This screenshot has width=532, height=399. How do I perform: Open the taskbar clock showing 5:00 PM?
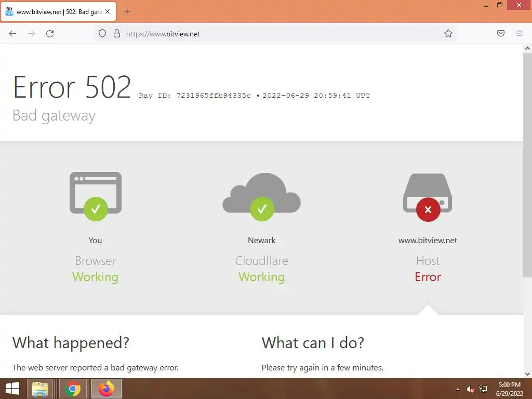pos(510,389)
